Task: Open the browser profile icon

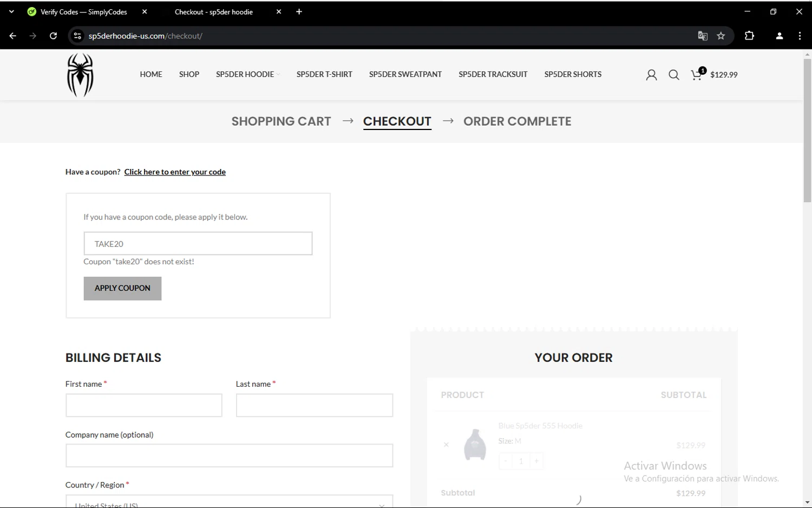Action: (779, 36)
